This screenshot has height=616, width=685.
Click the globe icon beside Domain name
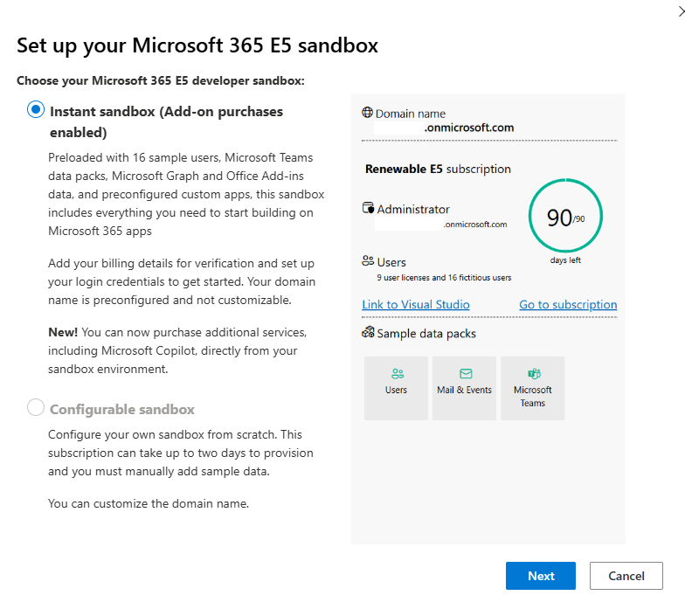pyautogui.click(x=367, y=113)
